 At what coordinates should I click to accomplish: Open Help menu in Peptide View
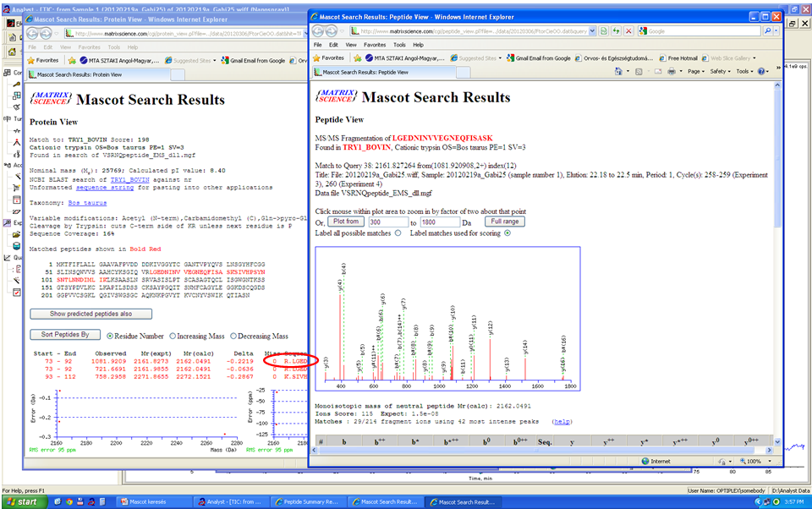[418, 45]
